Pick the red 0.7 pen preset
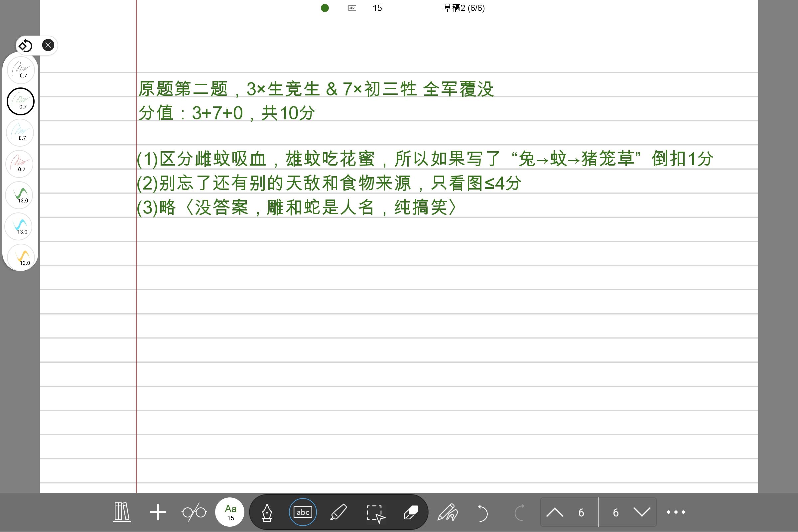 point(19,164)
